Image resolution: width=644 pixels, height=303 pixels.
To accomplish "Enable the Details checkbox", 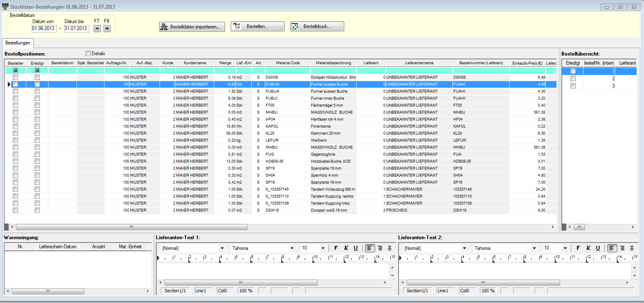I will point(88,53).
